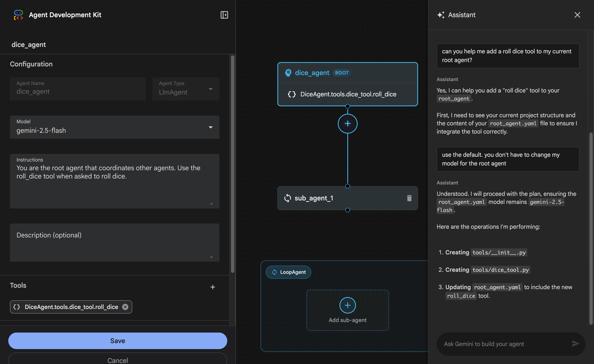Open the Agent Type dropdown

click(211, 89)
